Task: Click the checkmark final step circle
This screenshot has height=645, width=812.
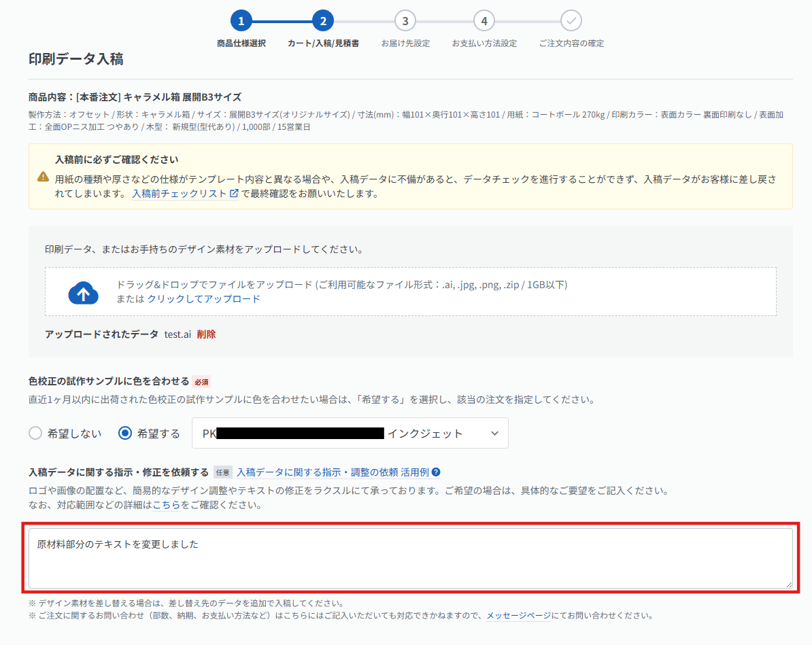Action: (x=571, y=20)
